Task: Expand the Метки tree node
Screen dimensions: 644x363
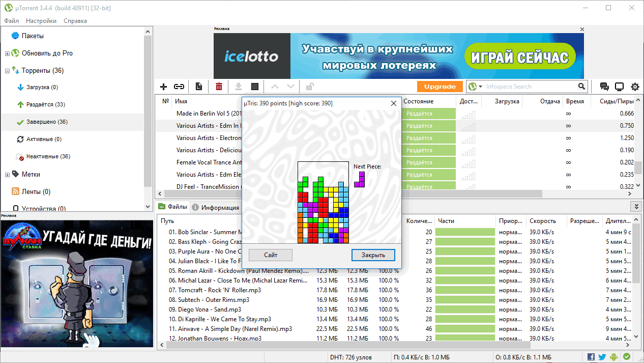Action: click(7, 175)
